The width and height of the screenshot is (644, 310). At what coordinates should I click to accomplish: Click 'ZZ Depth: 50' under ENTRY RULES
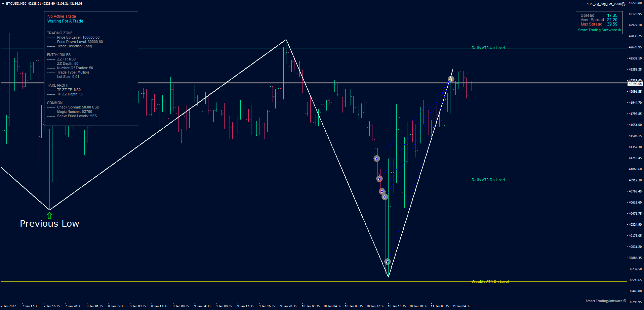click(x=68, y=63)
